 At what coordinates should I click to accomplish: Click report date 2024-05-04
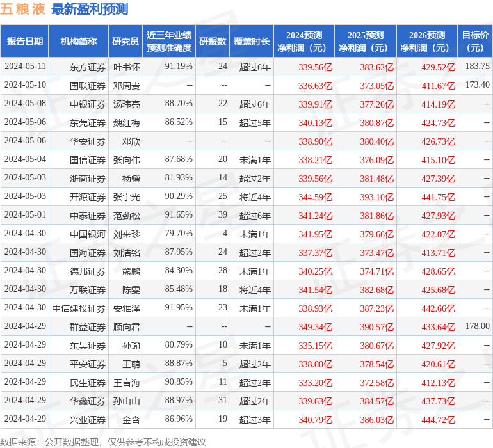(x=25, y=159)
